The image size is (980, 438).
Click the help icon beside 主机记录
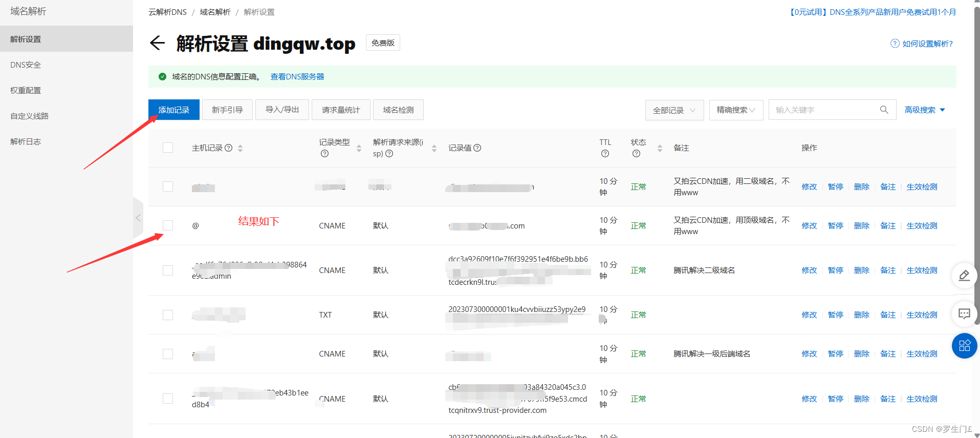click(229, 148)
